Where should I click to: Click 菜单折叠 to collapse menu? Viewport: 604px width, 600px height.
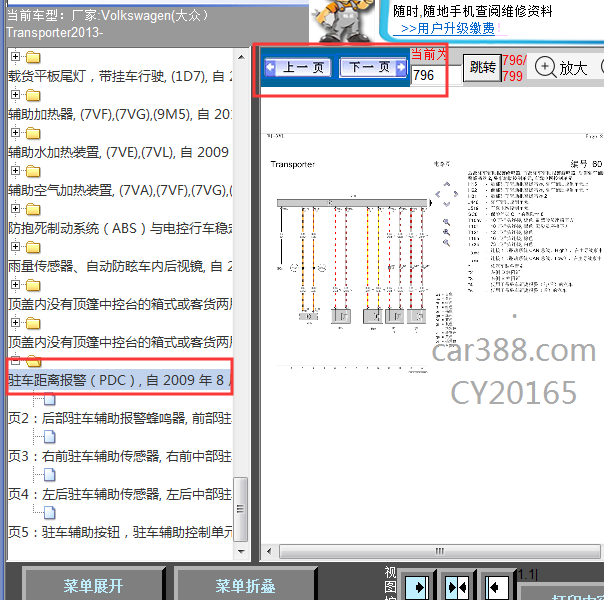pyautogui.click(x=245, y=586)
